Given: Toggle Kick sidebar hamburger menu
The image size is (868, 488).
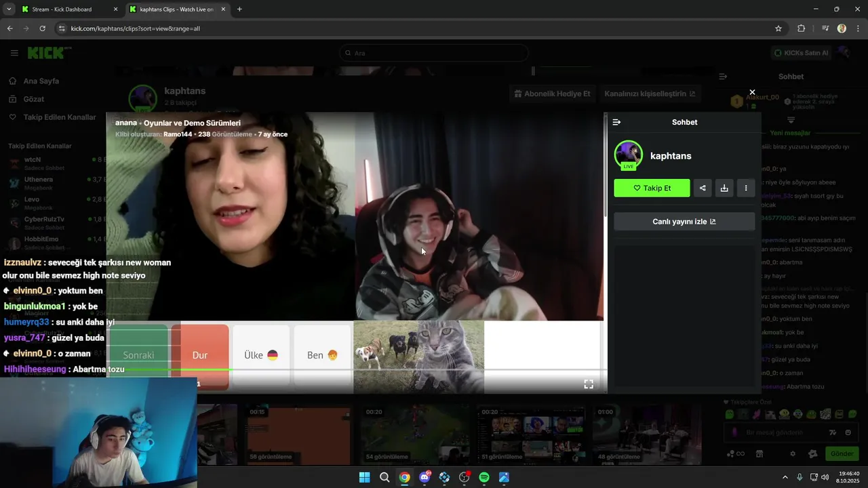Looking at the screenshot, I should [x=14, y=53].
